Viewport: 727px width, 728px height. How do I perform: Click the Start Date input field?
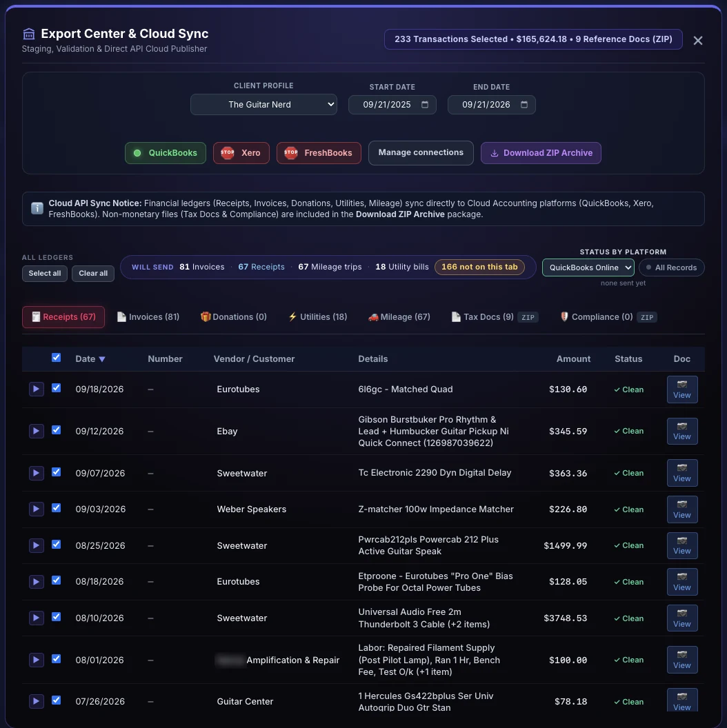pos(392,105)
